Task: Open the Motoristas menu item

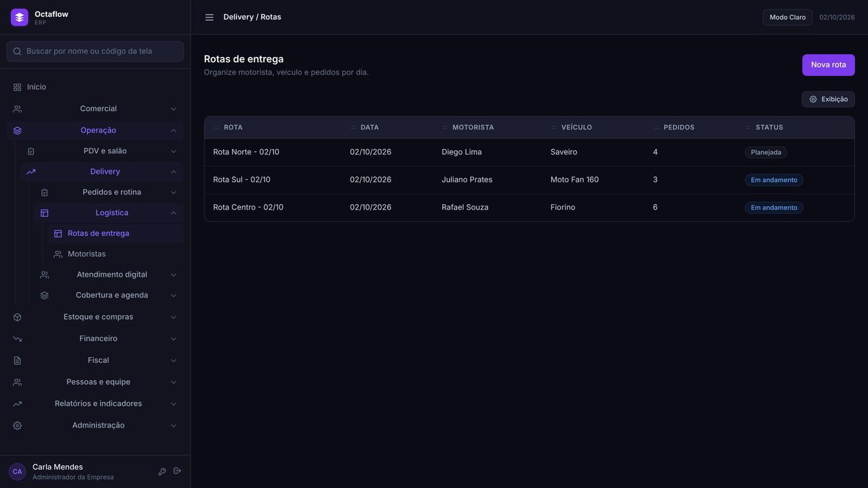Action: [x=115, y=254]
